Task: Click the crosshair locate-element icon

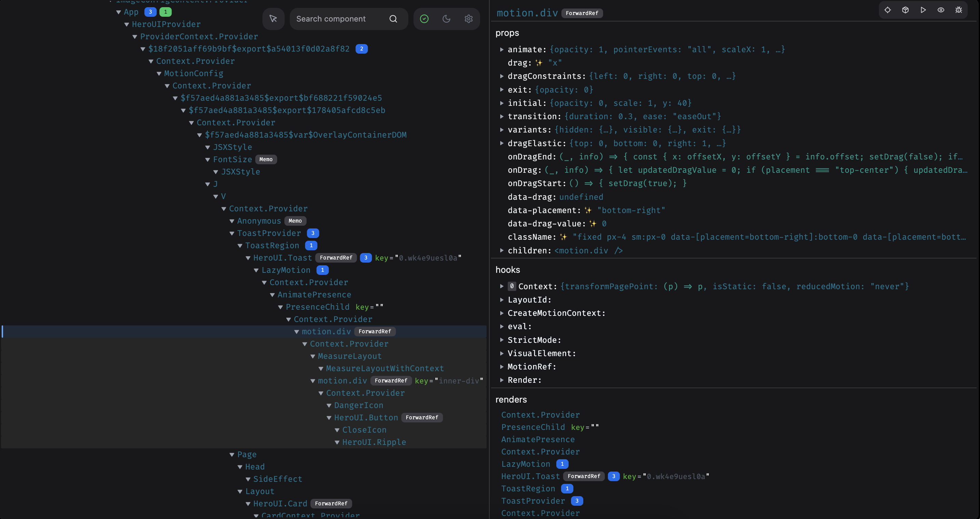Action: (887, 10)
